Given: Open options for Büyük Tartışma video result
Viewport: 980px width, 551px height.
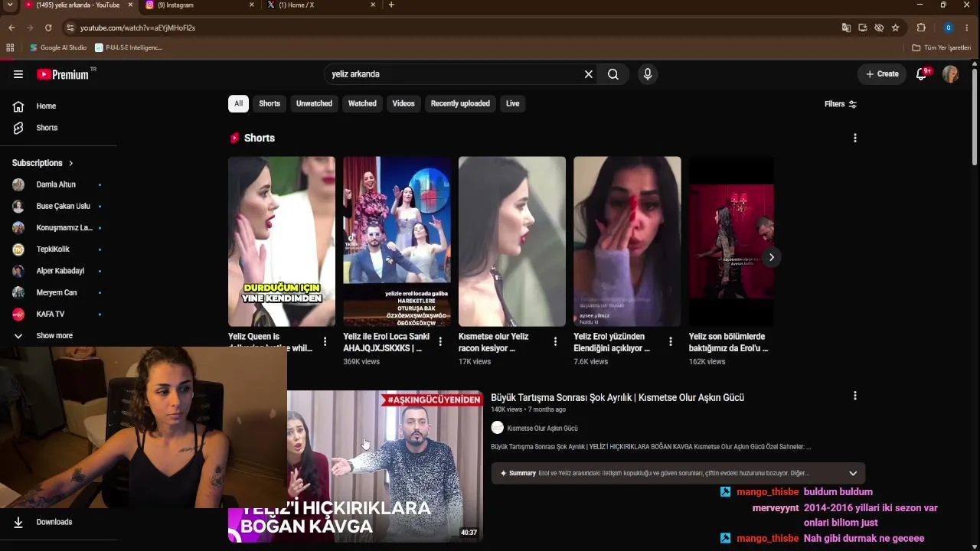Looking at the screenshot, I should [854, 396].
